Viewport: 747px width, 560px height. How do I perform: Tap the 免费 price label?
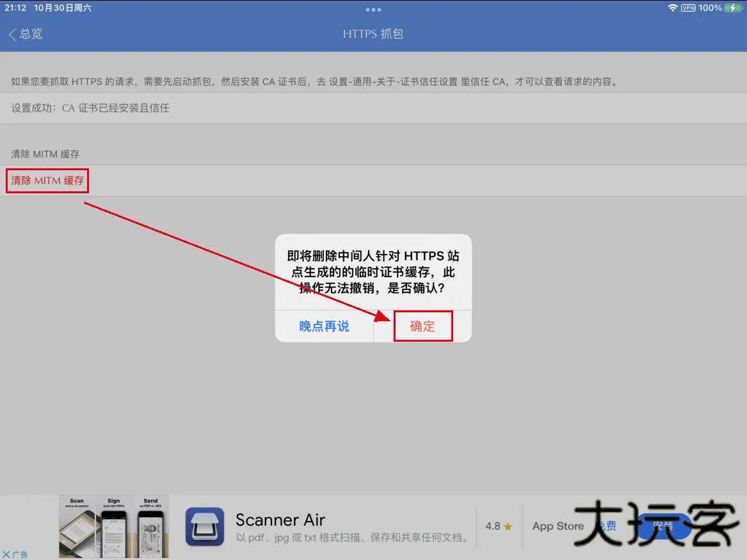(x=607, y=525)
